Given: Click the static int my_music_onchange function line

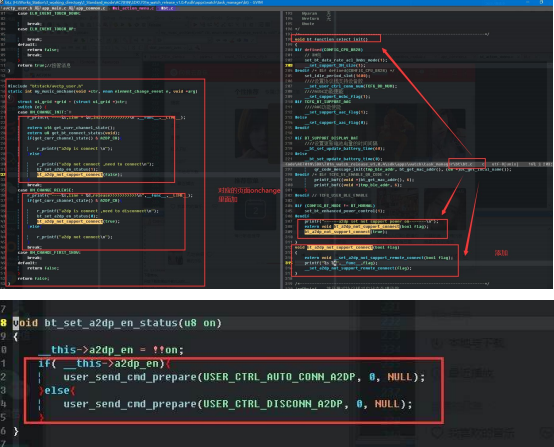Looking at the screenshot, I should [x=103, y=91].
